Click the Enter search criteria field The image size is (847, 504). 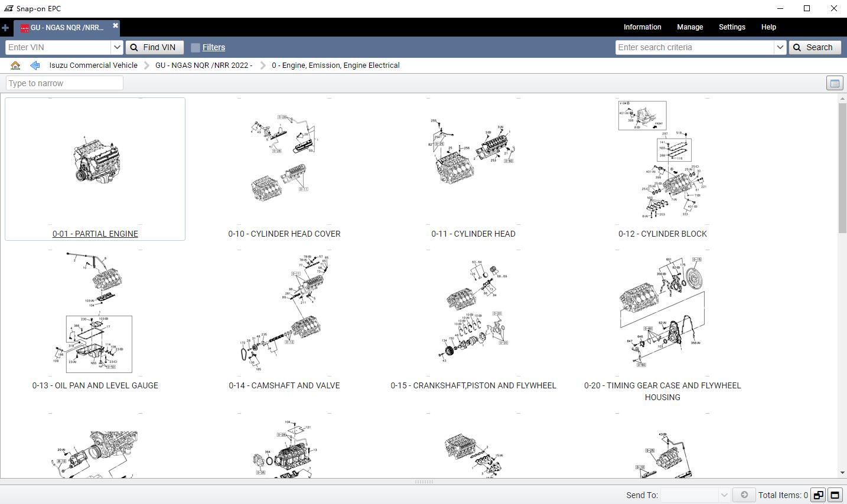click(x=695, y=47)
